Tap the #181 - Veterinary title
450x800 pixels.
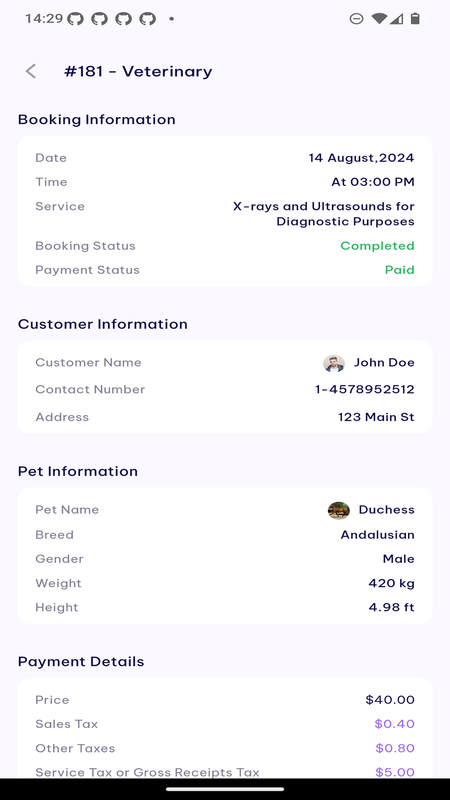138,71
